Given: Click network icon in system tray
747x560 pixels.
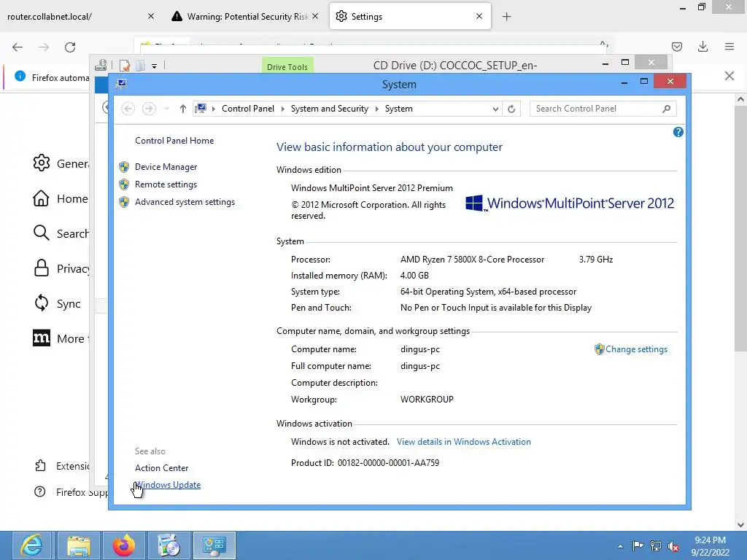Looking at the screenshot, I should click(656, 546).
